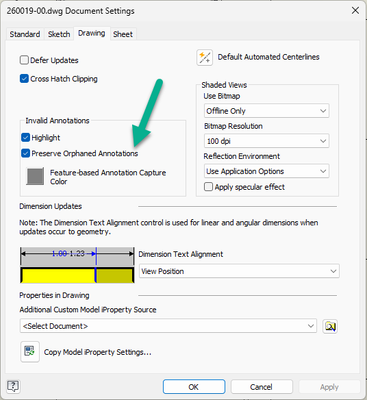Expand the Reflection Environment dropdown
This screenshot has height=400, width=367.
267,171
